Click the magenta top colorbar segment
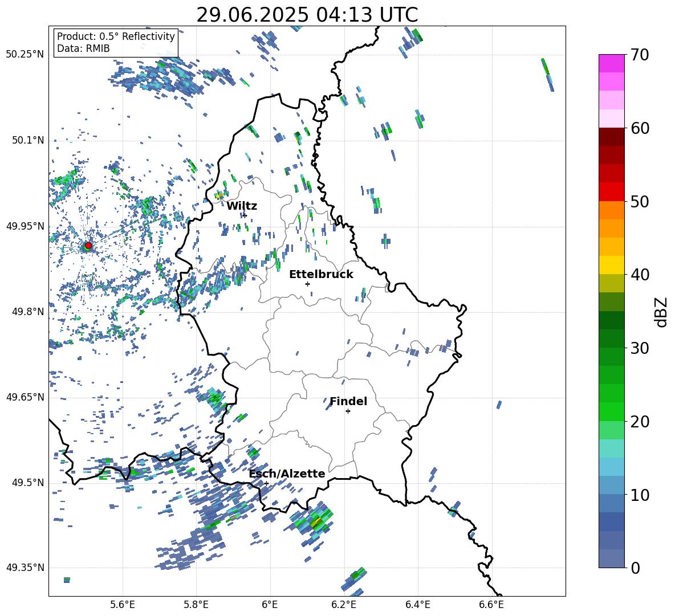675x616 pixels. pyautogui.click(x=611, y=63)
